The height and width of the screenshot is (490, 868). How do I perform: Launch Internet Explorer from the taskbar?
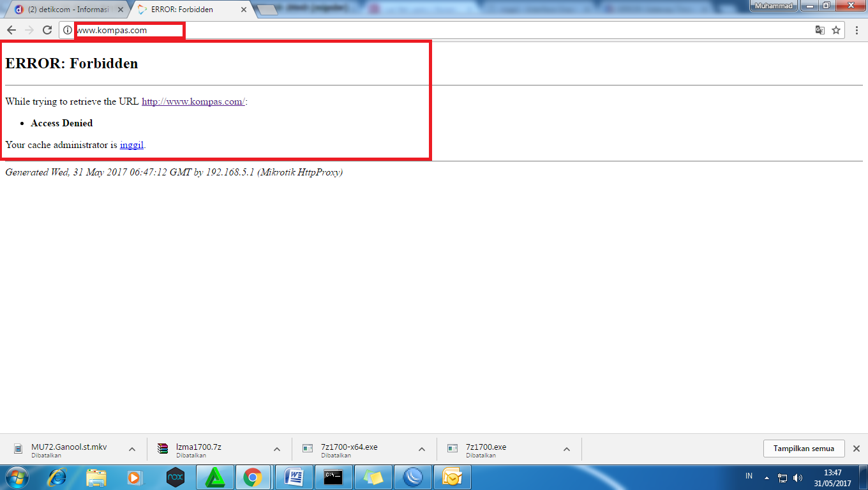pos(57,477)
